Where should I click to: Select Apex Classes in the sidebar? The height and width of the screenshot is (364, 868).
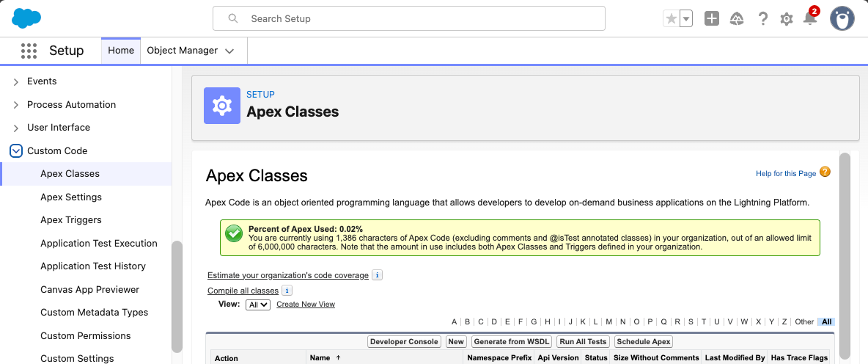[x=70, y=174]
